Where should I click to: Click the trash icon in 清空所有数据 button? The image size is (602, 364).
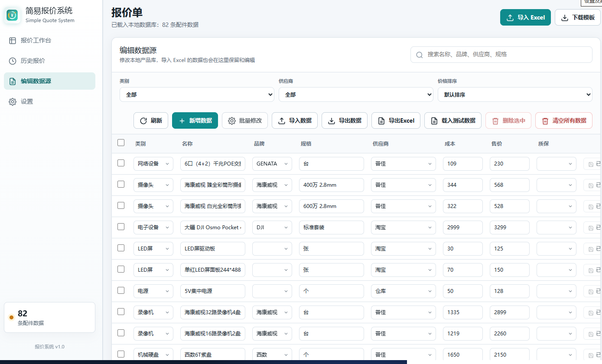545,120
